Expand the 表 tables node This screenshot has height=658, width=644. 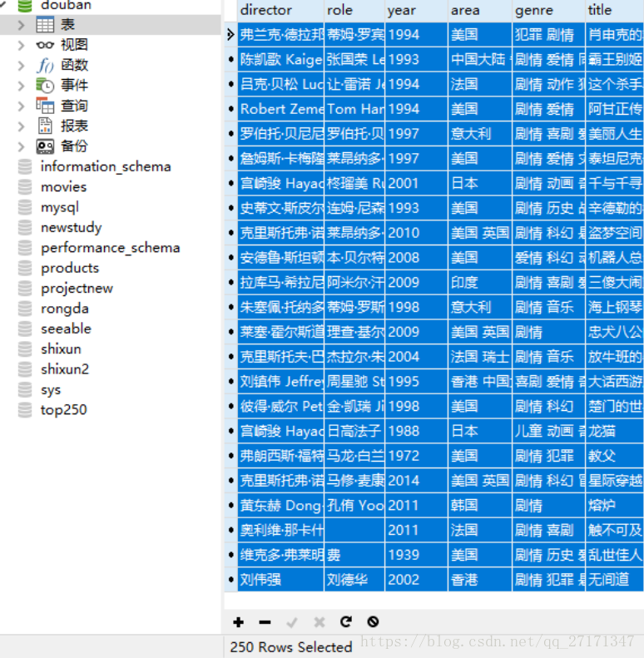(21, 25)
